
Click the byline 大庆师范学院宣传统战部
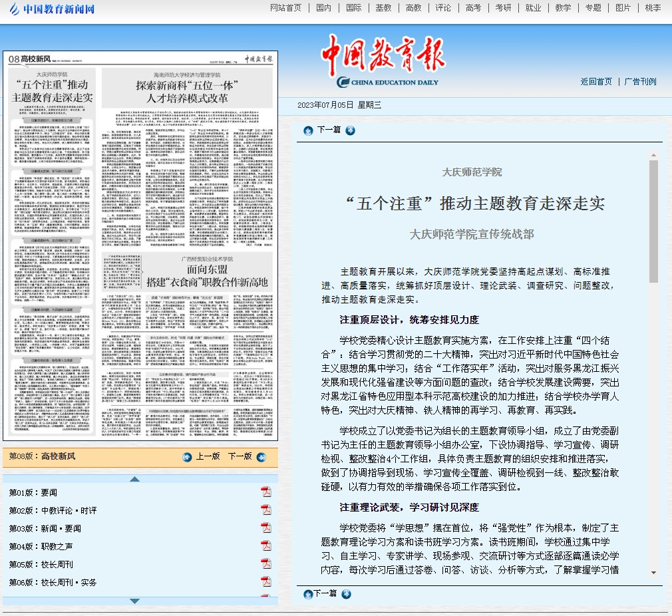click(472, 234)
